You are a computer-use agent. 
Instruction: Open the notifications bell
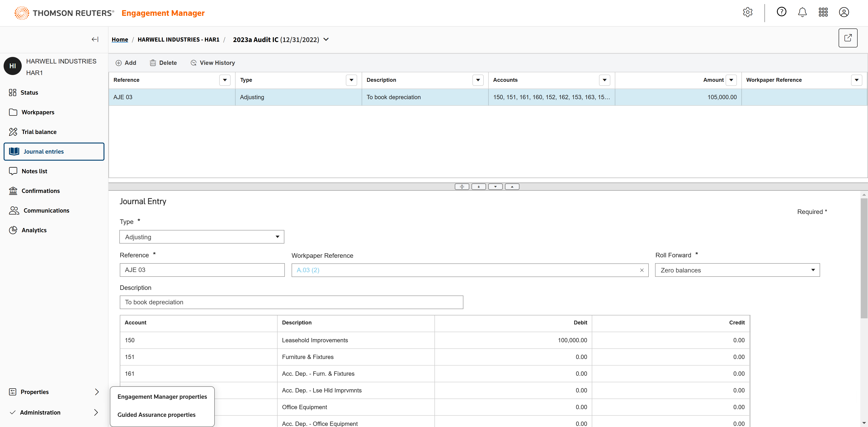[802, 12]
